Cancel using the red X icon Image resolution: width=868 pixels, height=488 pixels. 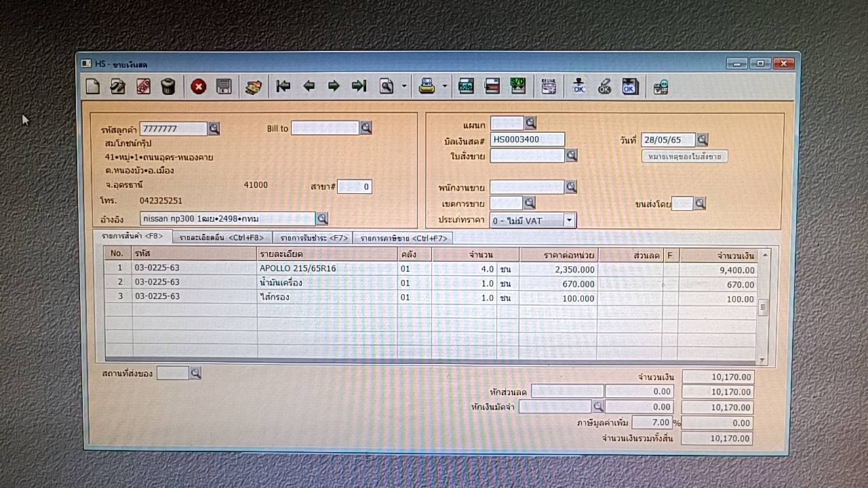pyautogui.click(x=198, y=86)
